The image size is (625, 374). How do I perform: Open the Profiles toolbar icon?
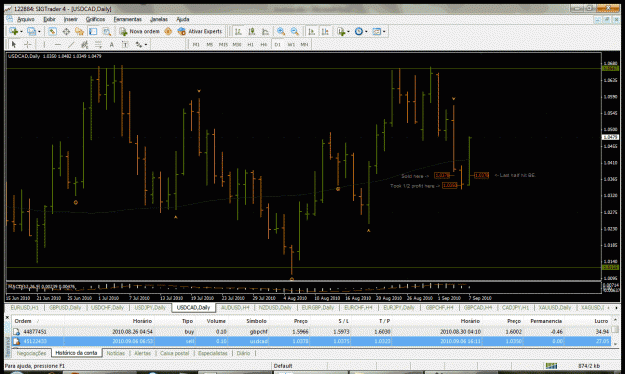(x=31, y=31)
